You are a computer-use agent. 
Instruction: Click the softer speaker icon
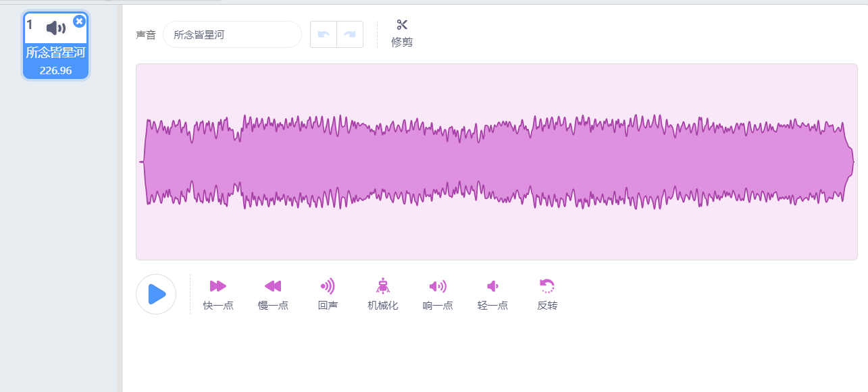[x=492, y=286]
